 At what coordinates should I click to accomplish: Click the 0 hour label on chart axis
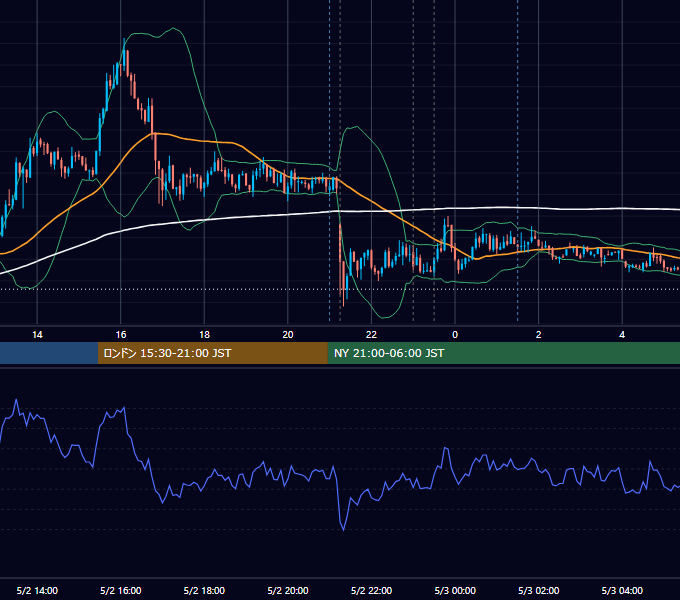point(455,335)
